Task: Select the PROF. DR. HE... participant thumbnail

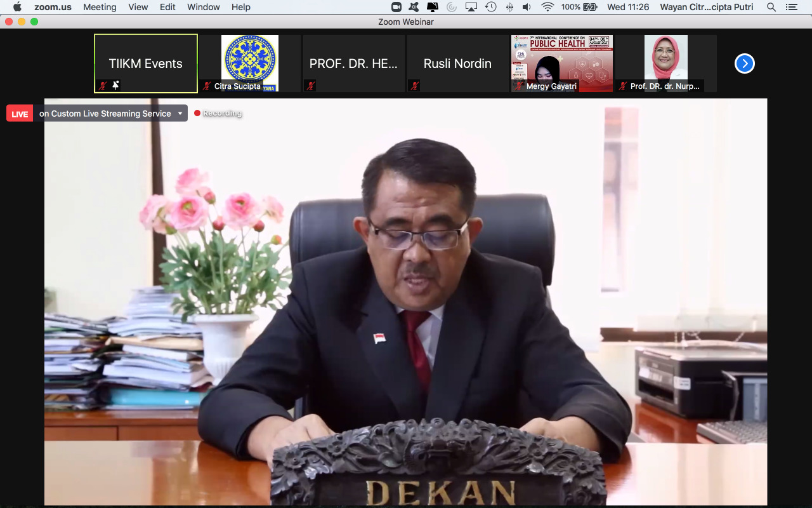Action: point(354,63)
